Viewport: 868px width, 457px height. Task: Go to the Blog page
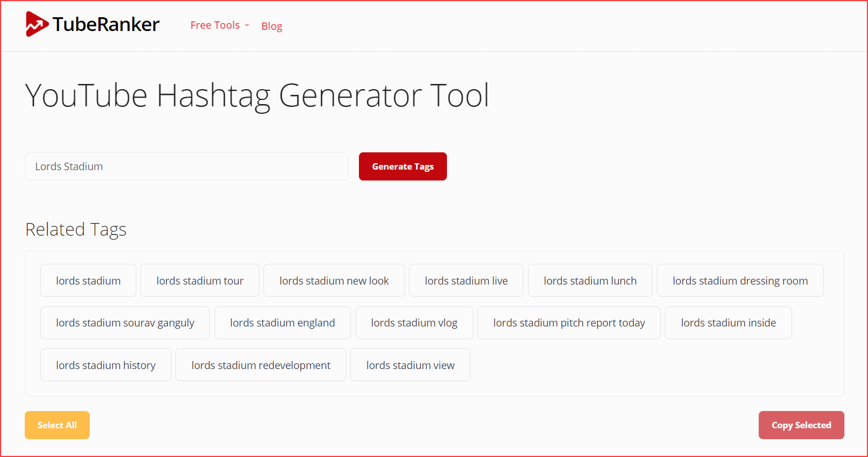point(272,26)
